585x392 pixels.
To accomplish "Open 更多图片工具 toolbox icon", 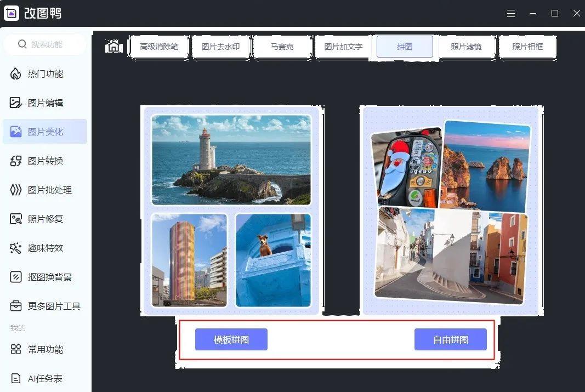I will (16, 306).
